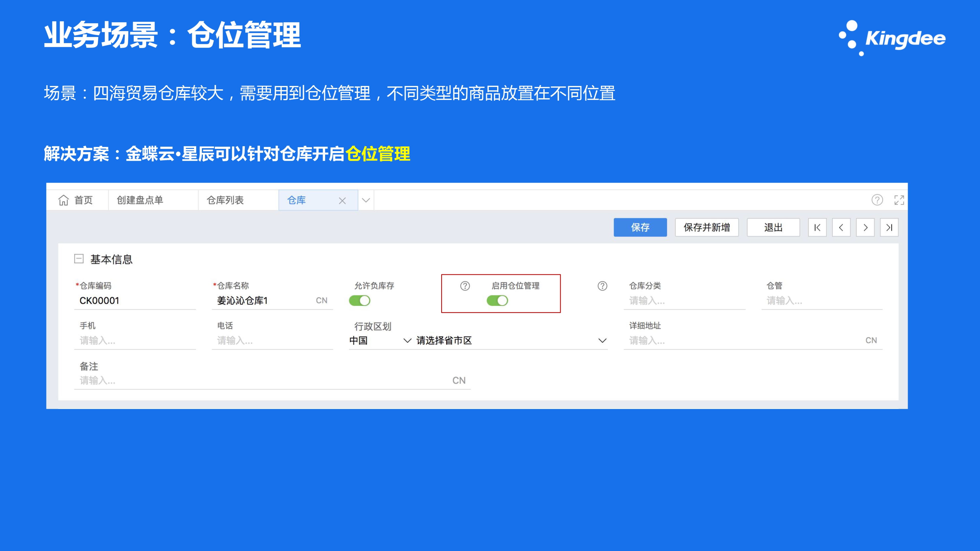Close the 仓库 tab with X icon
Viewport: 980px width, 551px height.
[342, 201]
